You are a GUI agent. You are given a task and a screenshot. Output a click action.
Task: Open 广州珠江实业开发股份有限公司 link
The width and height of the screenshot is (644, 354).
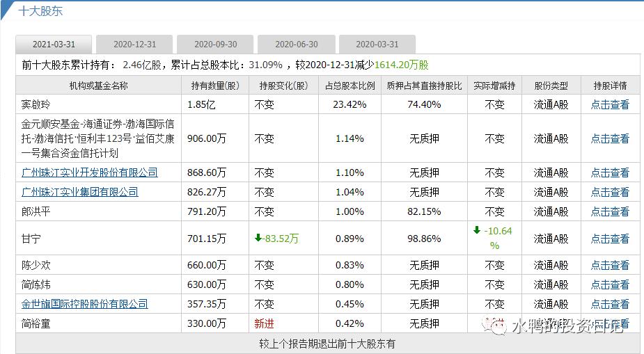[90, 172]
